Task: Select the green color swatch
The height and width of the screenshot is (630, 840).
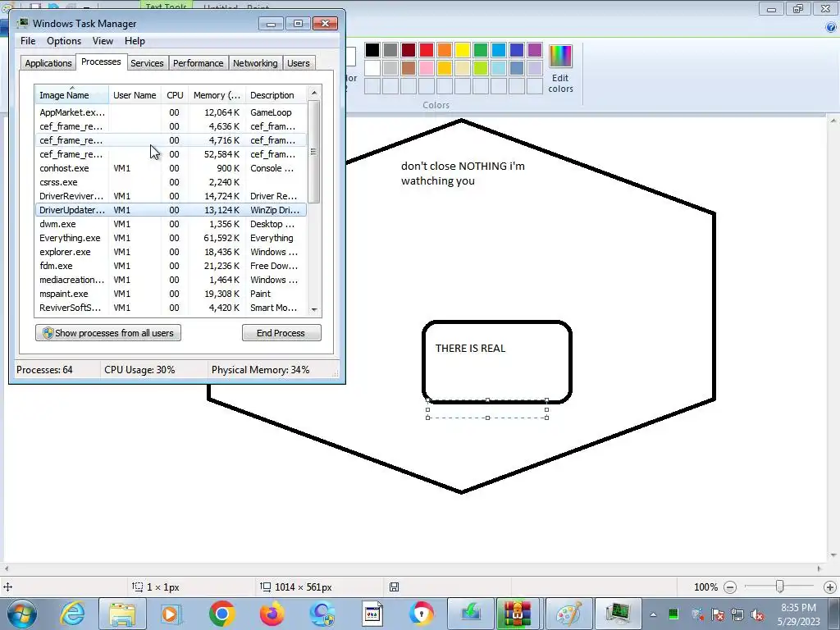Action: 481,50
